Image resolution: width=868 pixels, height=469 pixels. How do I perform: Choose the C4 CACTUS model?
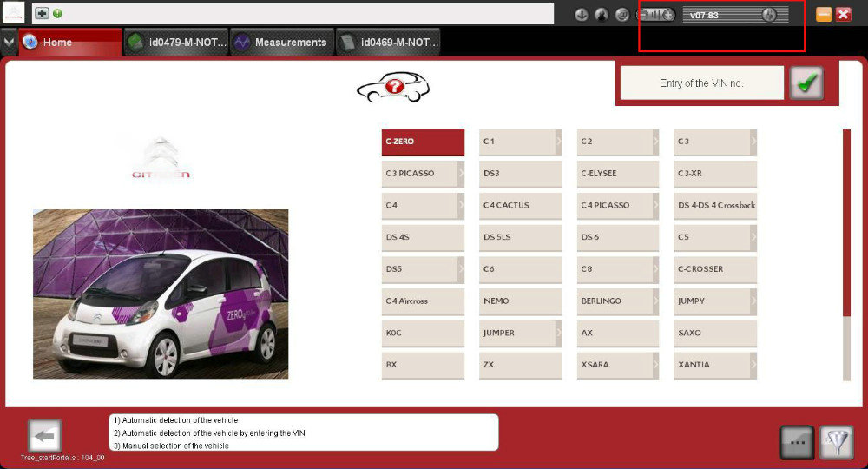click(x=520, y=206)
